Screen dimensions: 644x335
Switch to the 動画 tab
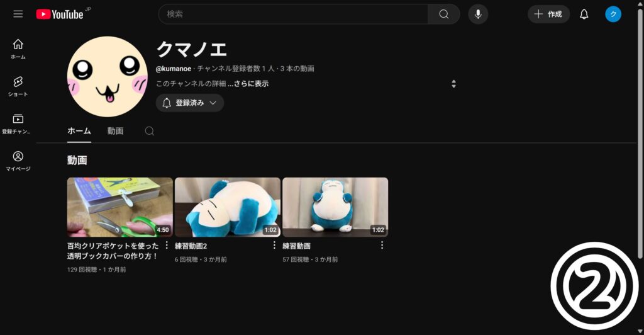point(116,131)
